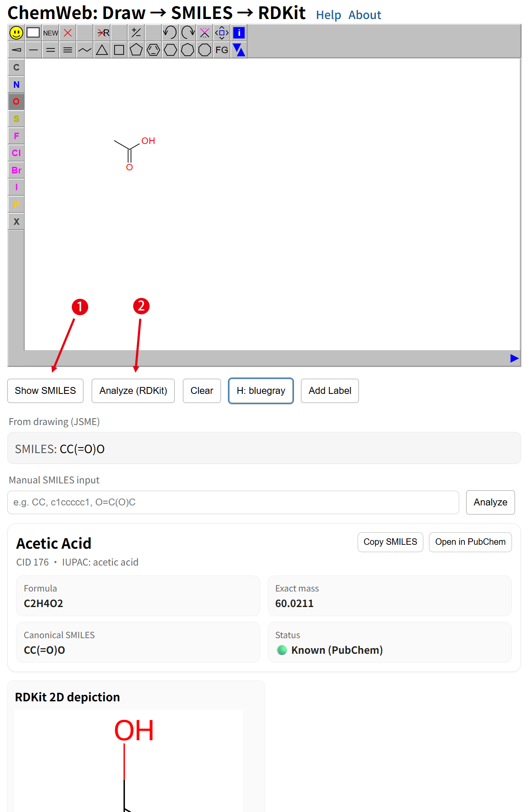Select the chlorine Cl atom button

(x=16, y=153)
